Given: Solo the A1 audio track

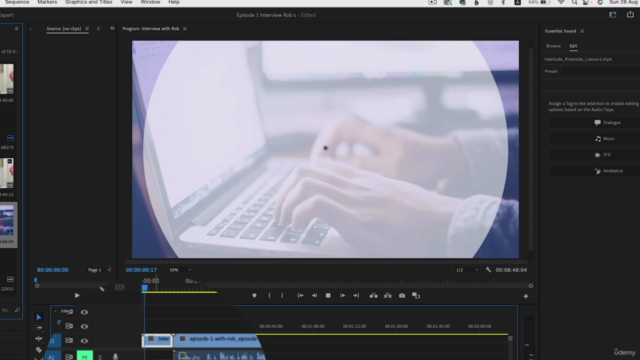Looking at the screenshot, I should [x=100, y=357].
